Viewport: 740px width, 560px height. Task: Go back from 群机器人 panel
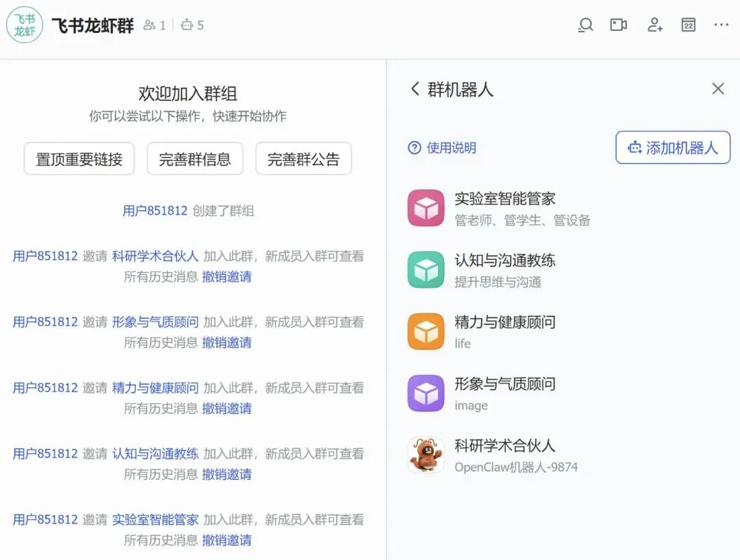[415, 89]
